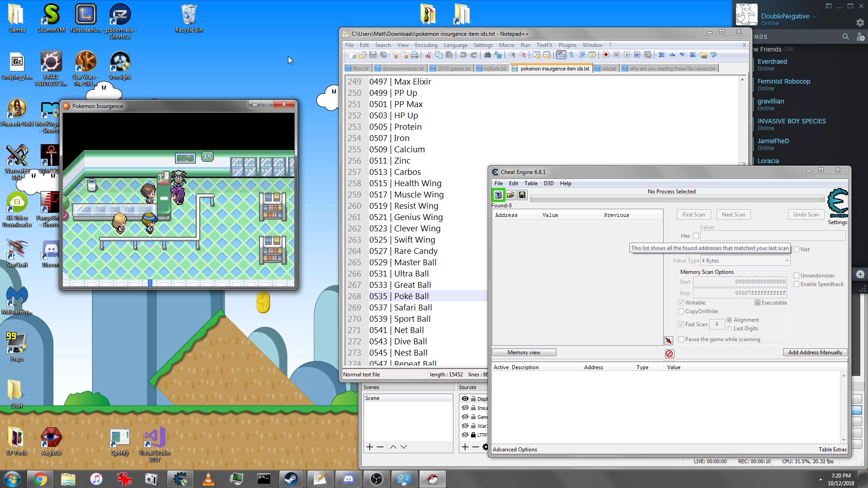Show hidden system tray icons arrow

pos(821,479)
